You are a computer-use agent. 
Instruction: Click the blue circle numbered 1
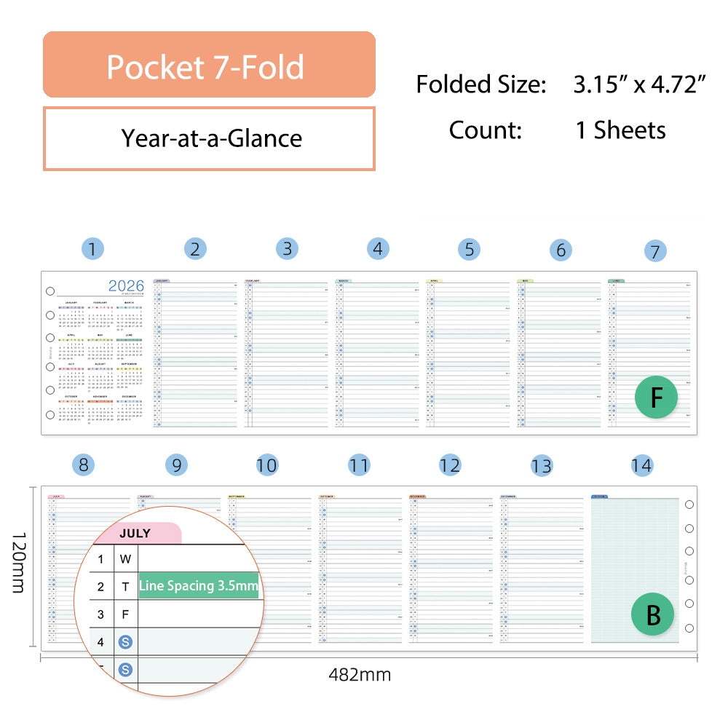pos(92,250)
